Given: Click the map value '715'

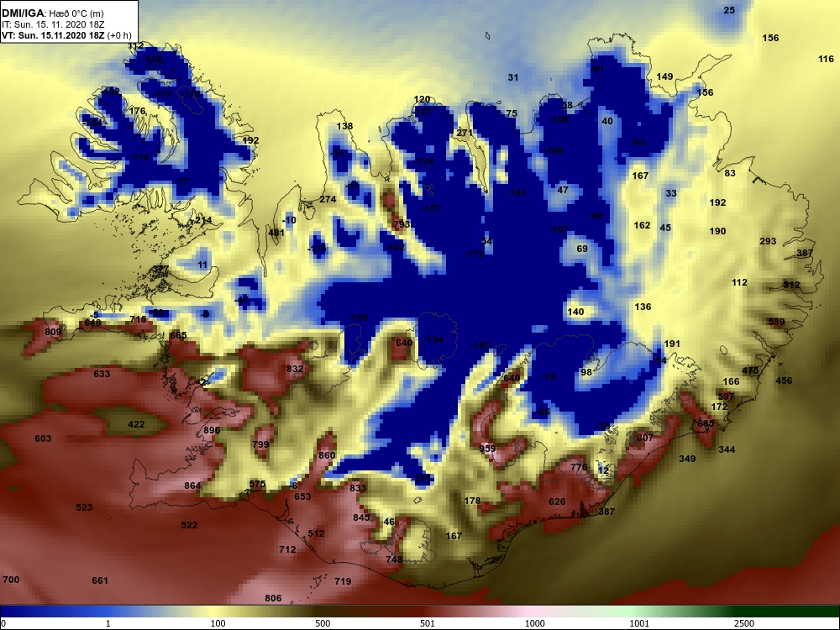Looking at the screenshot, I should (x=138, y=319).
